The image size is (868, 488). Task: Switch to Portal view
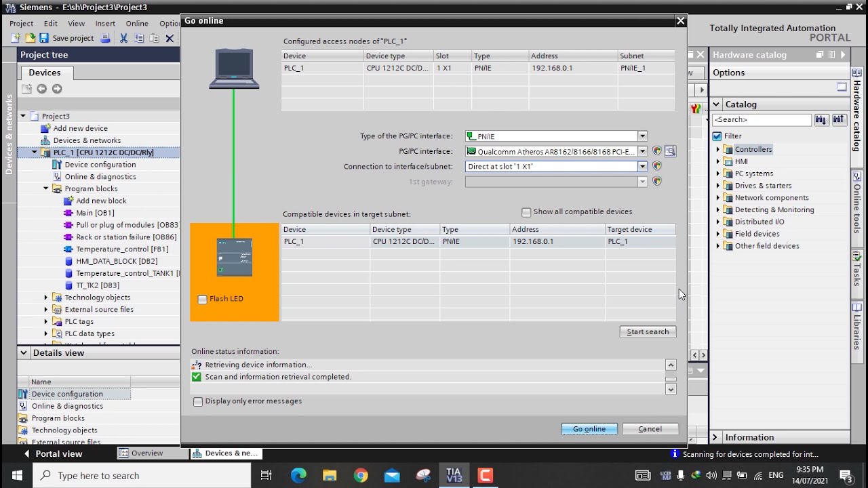pyautogui.click(x=53, y=453)
